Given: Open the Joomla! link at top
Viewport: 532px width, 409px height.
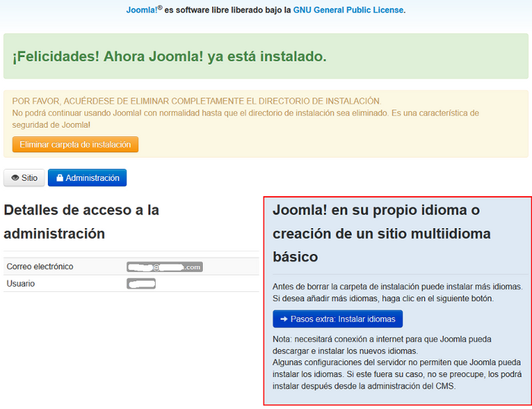Looking at the screenshot, I should (141, 10).
